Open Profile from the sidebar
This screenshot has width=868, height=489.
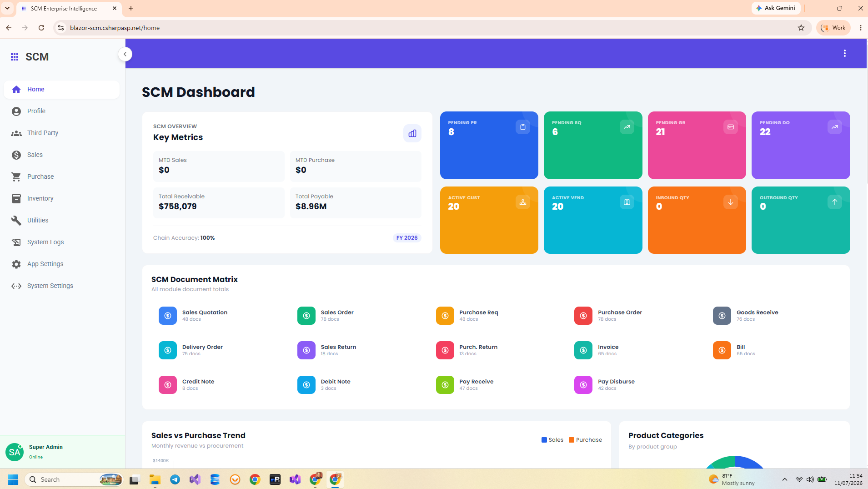(61, 111)
